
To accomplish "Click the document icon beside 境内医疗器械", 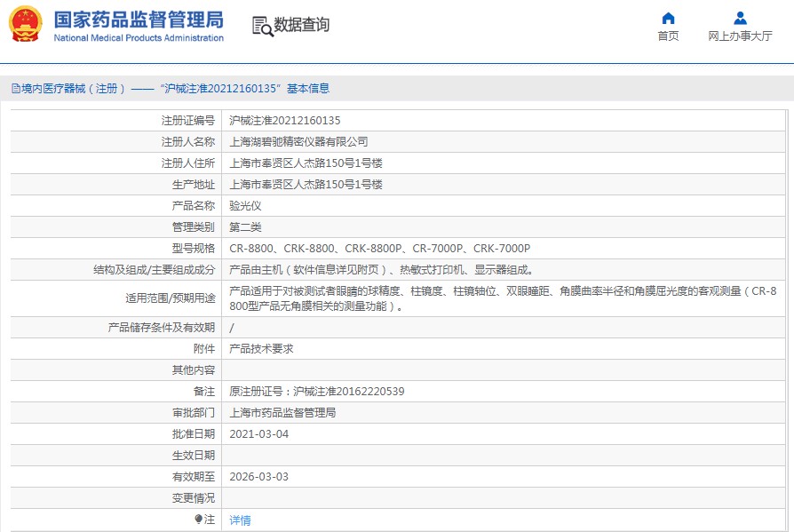I will pos(16,89).
